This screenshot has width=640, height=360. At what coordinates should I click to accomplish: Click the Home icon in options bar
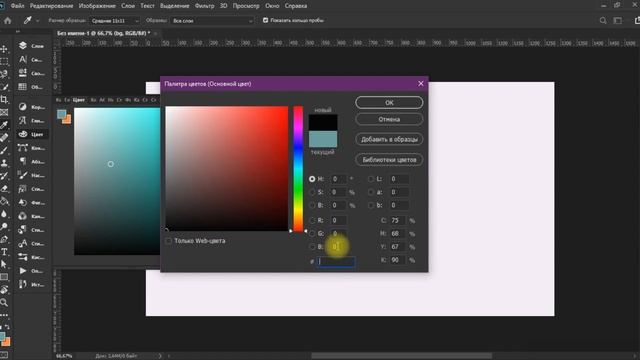tap(8, 20)
